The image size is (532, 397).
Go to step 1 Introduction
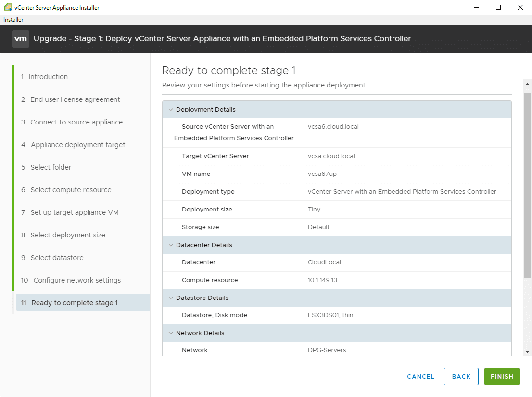tap(48, 77)
